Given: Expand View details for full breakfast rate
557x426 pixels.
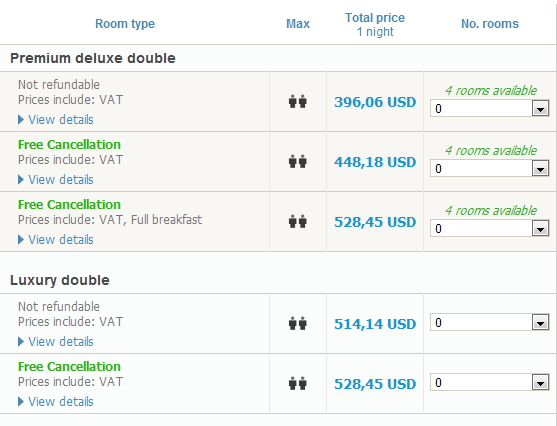Looking at the screenshot, I should tap(56, 240).
